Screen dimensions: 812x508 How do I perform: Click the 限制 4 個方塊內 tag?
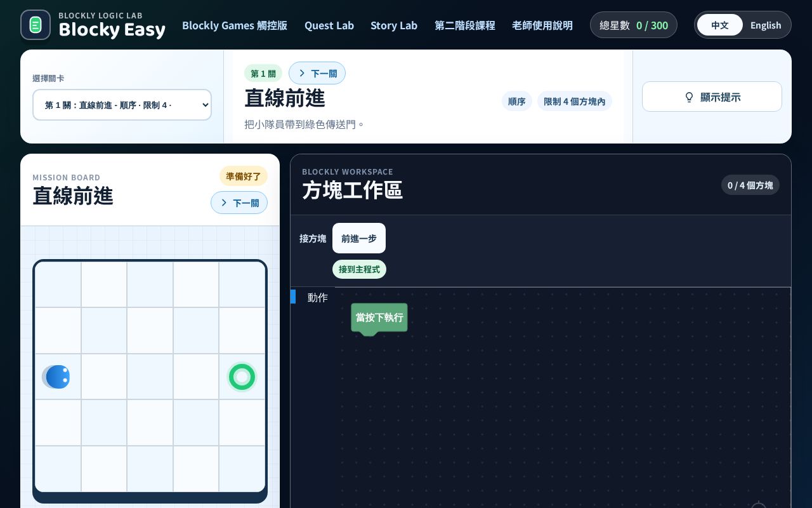pyautogui.click(x=575, y=101)
